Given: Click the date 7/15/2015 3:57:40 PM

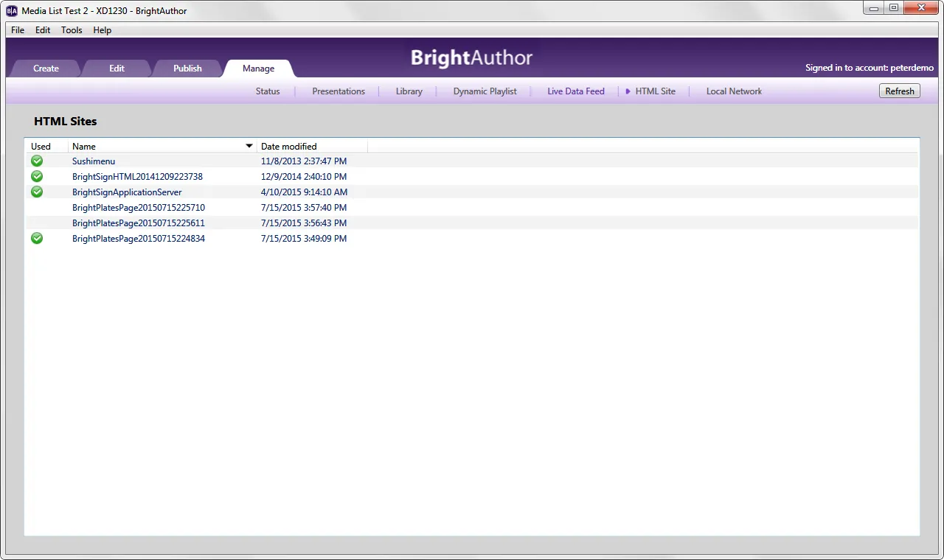Looking at the screenshot, I should 304,208.
